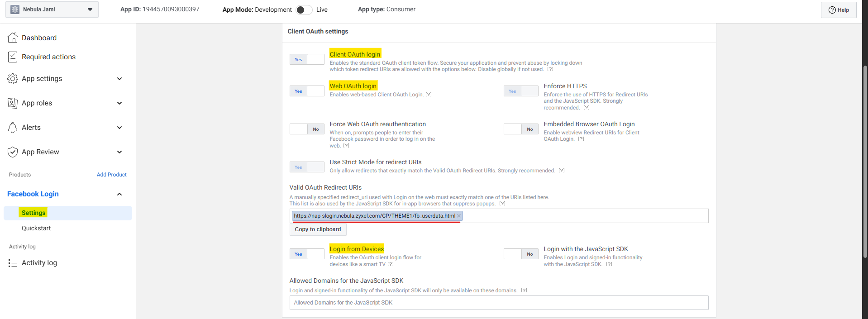Toggle Login with the JavaScript SDK switch
The height and width of the screenshot is (319, 868).
tap(521, 254)
